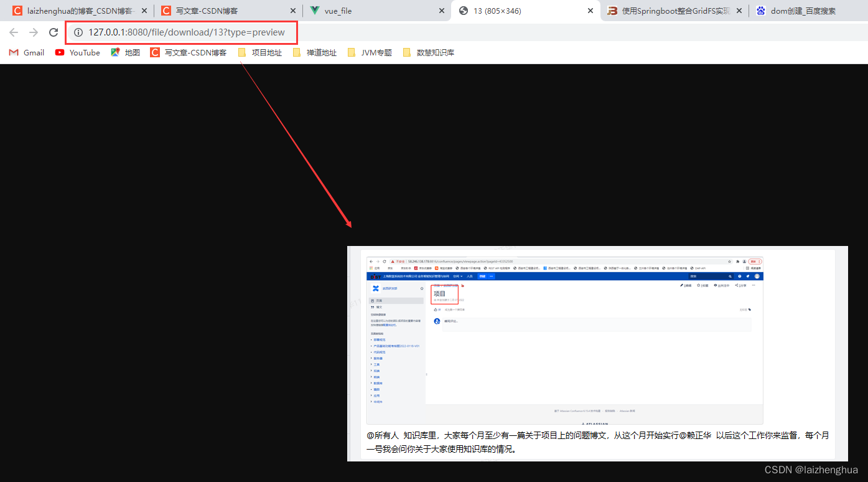Close the laizhenghua的博客 tab
This screenshot has height=482, width=868.
click(144, 11)
